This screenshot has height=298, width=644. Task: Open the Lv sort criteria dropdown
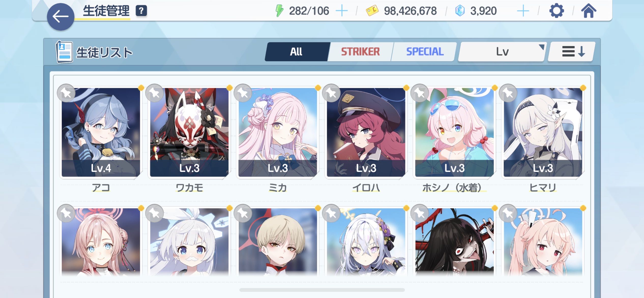502,52
